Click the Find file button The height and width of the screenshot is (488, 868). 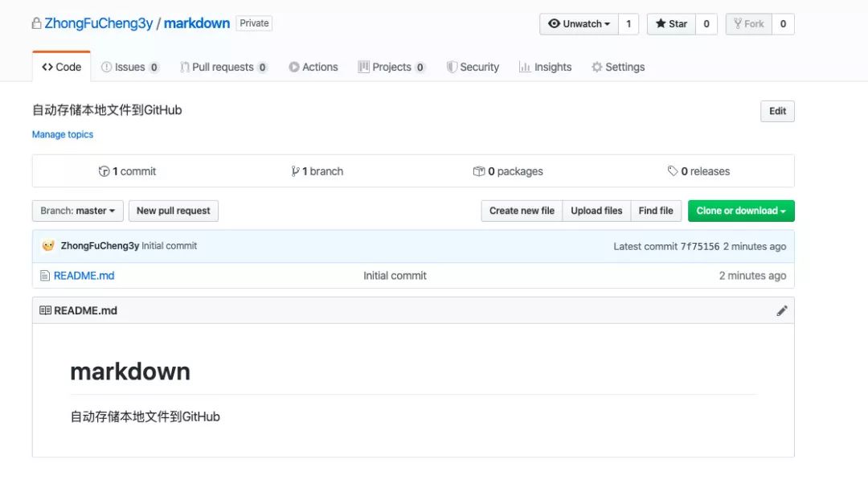[656, 211]
